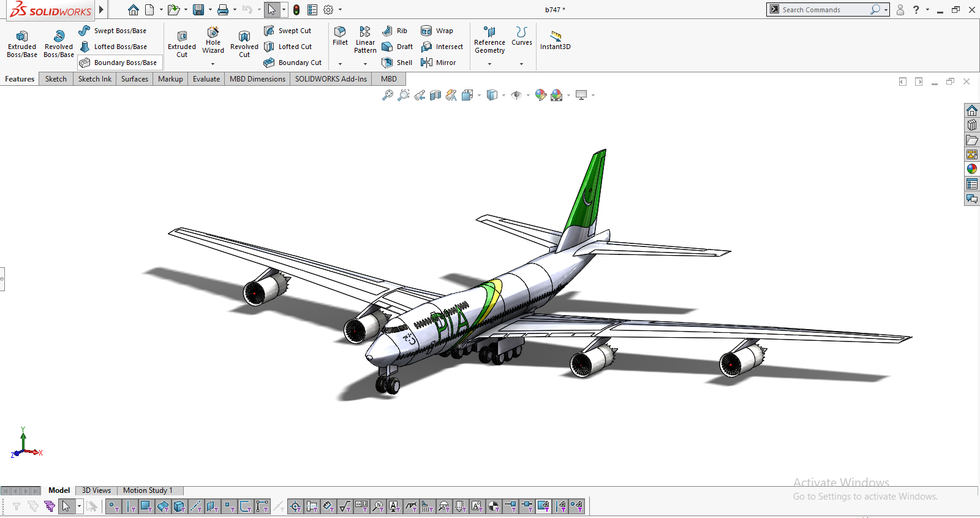
Task: Select the Linear Pattern tool
Action: tap(365, 40)
